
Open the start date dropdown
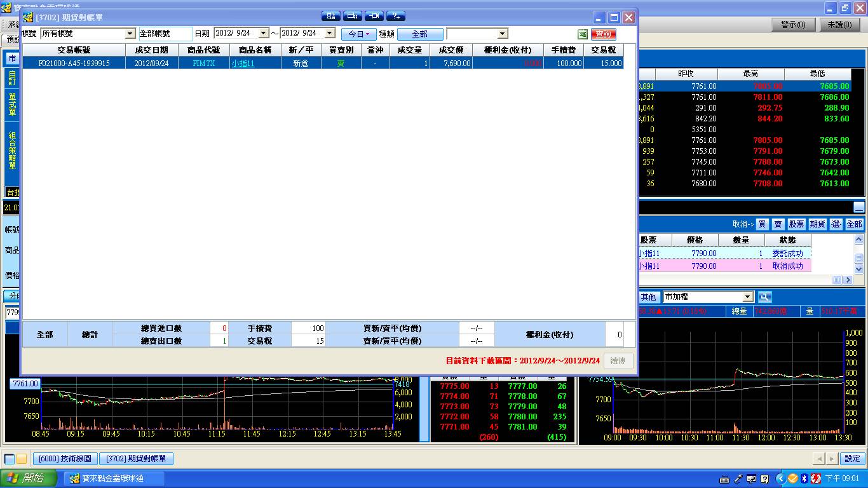264,33
